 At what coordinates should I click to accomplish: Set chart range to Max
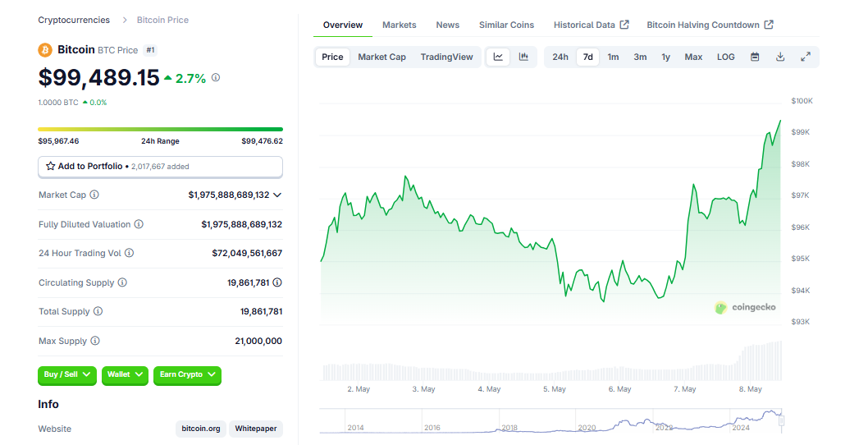click(693, 57)
